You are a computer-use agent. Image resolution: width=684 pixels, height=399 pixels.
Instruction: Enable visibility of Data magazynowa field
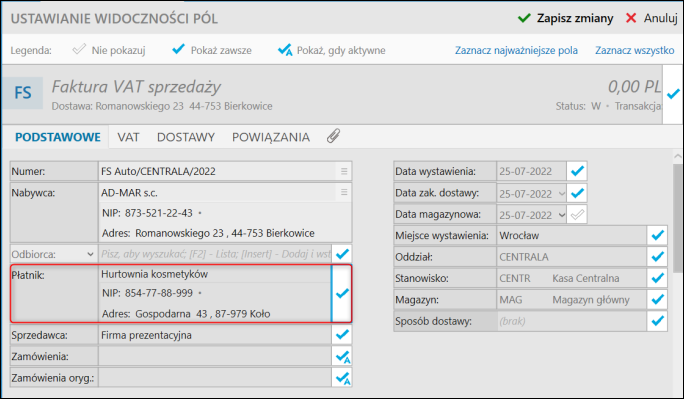[x=577, y=215]
